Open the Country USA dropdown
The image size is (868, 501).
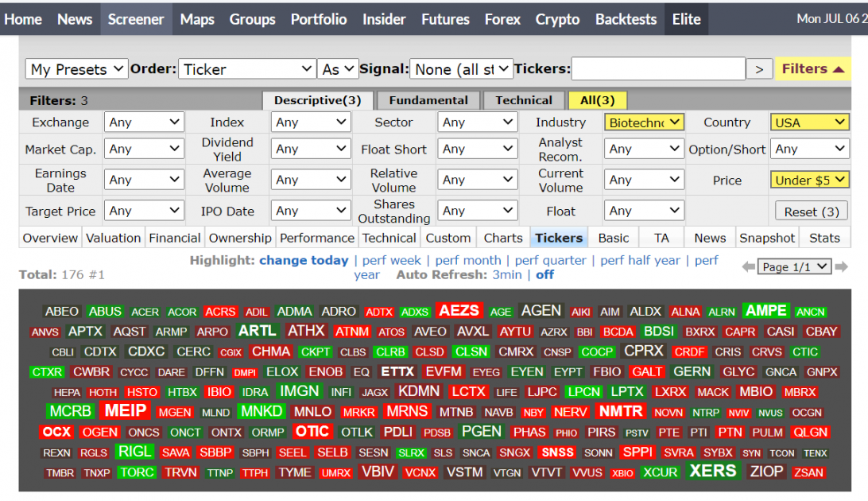809,122
